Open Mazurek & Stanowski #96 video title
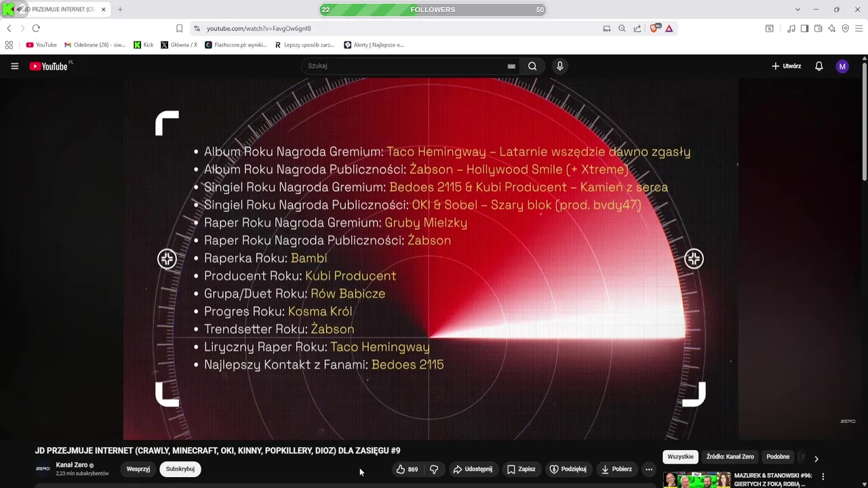This screenshot has width=868, height=488. [x=772, y=480]
